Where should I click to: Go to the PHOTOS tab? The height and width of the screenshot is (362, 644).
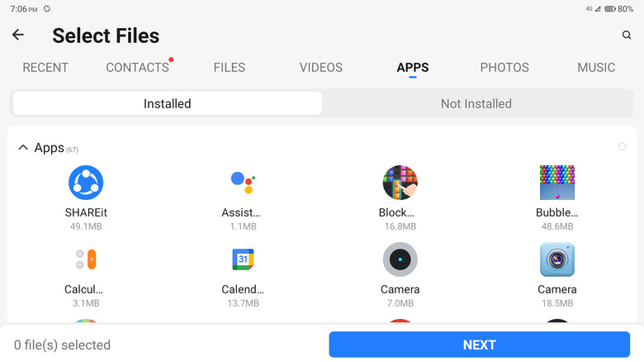(x=504, y=68)
